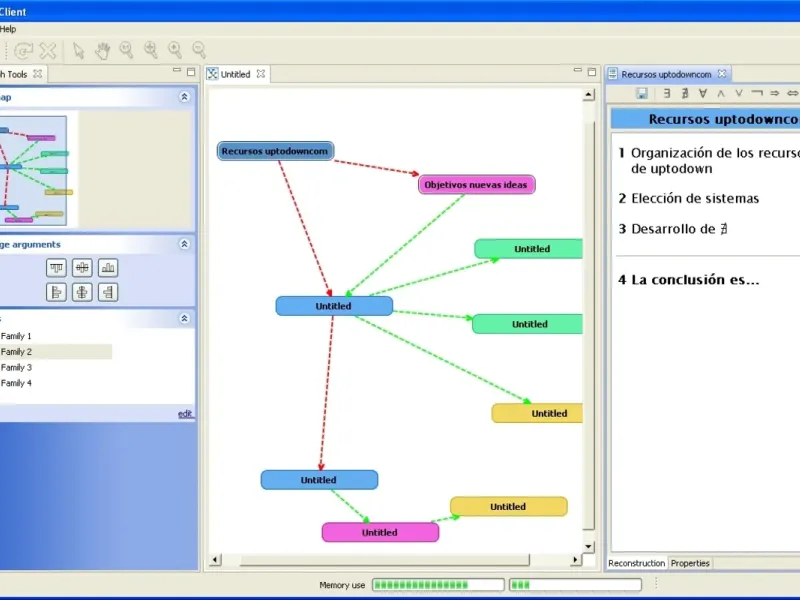Select the arrow pointer tool
800x600 pixels.
click(78, 50)
